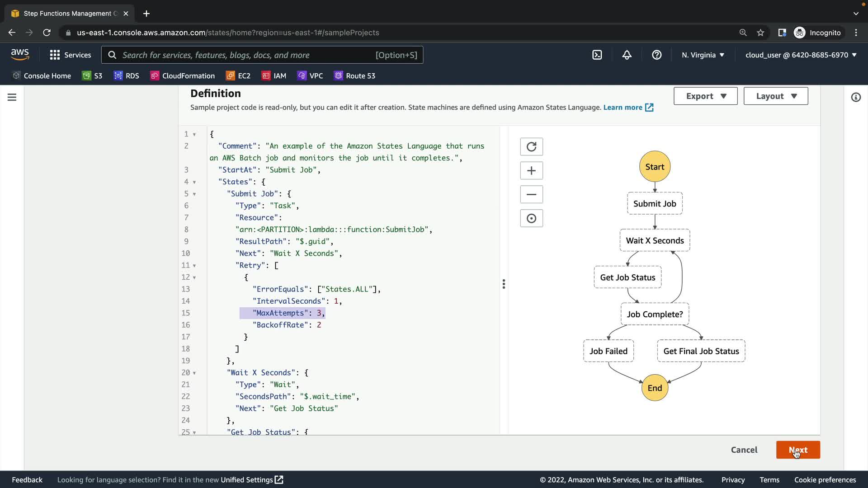The image size is (868, 488).
Task: Open the Services menu
Action: [71, 55]
